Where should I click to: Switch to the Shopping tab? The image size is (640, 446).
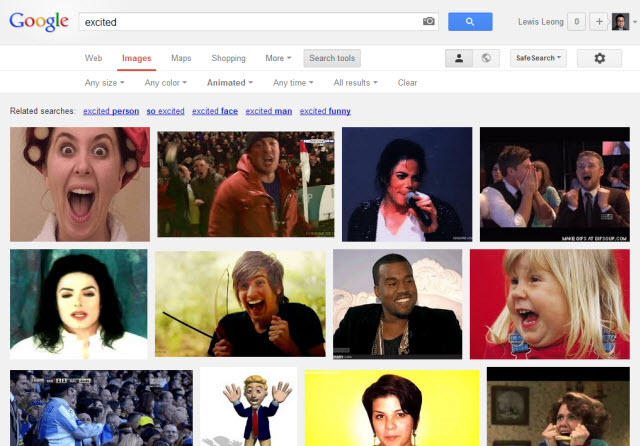228,58
